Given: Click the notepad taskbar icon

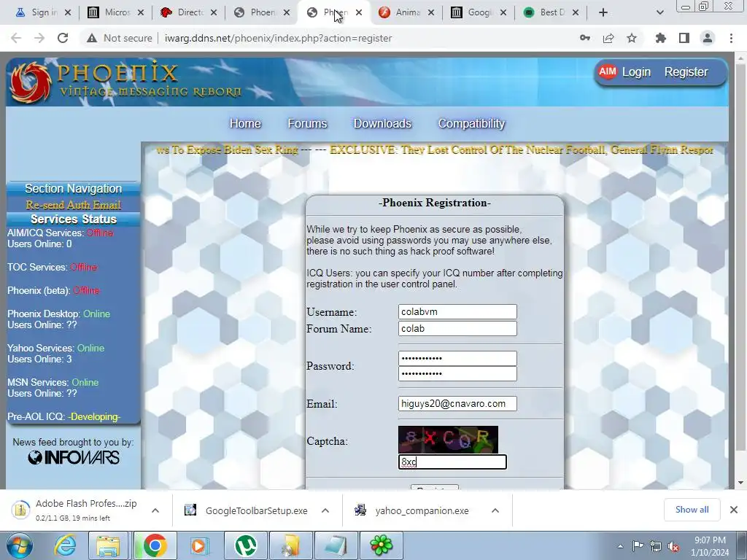Looking at the screenshot, I should [336, 545].
